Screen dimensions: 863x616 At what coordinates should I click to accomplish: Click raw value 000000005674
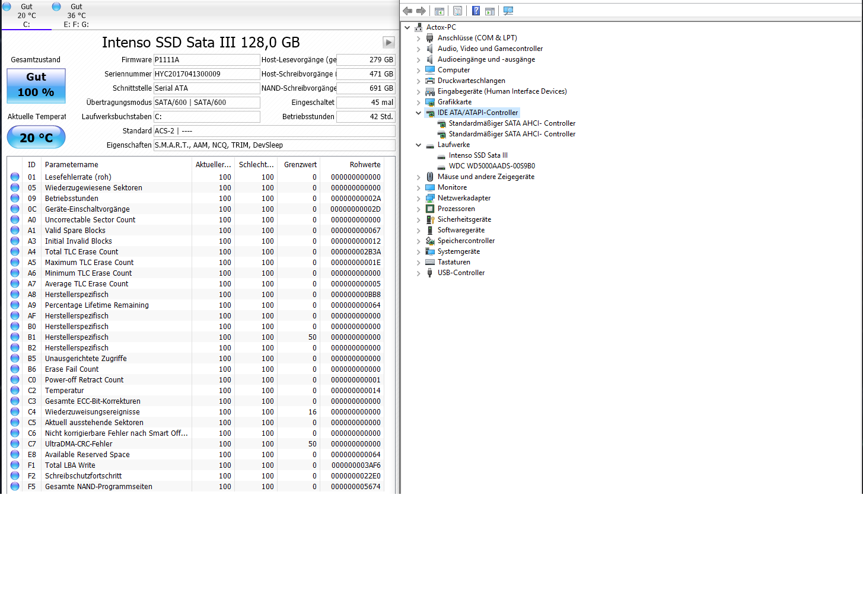pyautogui.click(x=356, y=487)
